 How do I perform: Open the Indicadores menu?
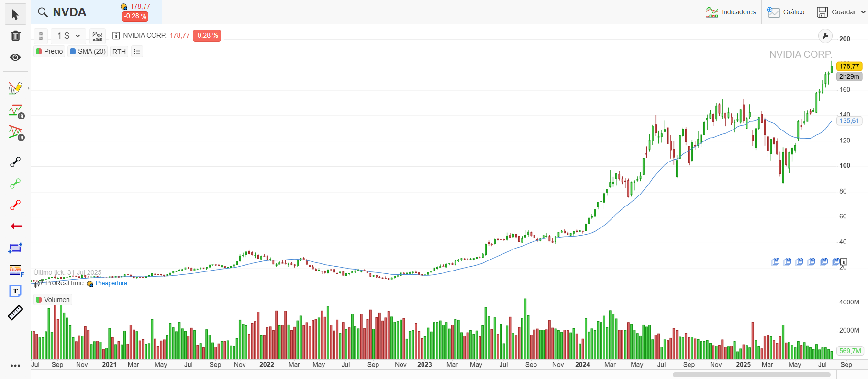(731, 12)
